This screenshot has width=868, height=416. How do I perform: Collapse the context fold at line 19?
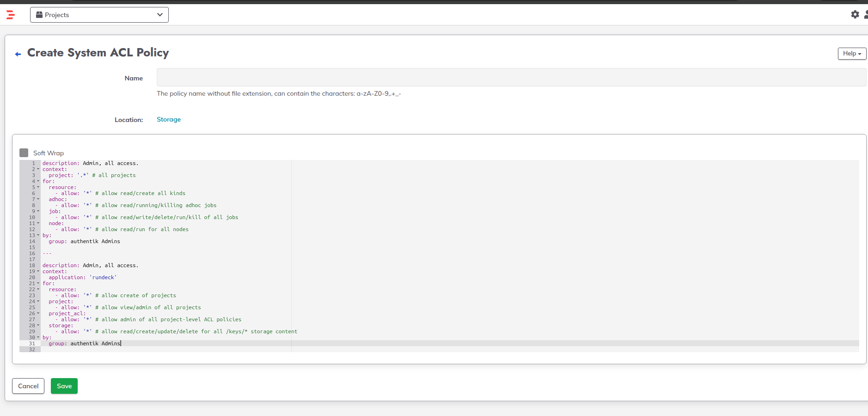coord(38,271)
